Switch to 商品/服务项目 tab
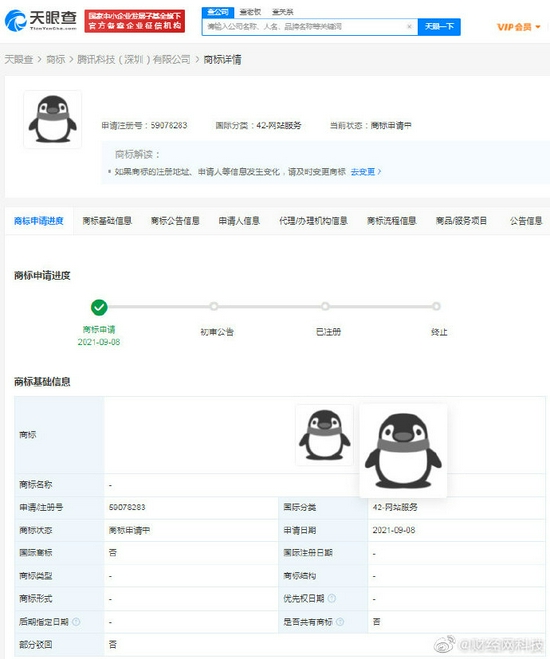 461,221
